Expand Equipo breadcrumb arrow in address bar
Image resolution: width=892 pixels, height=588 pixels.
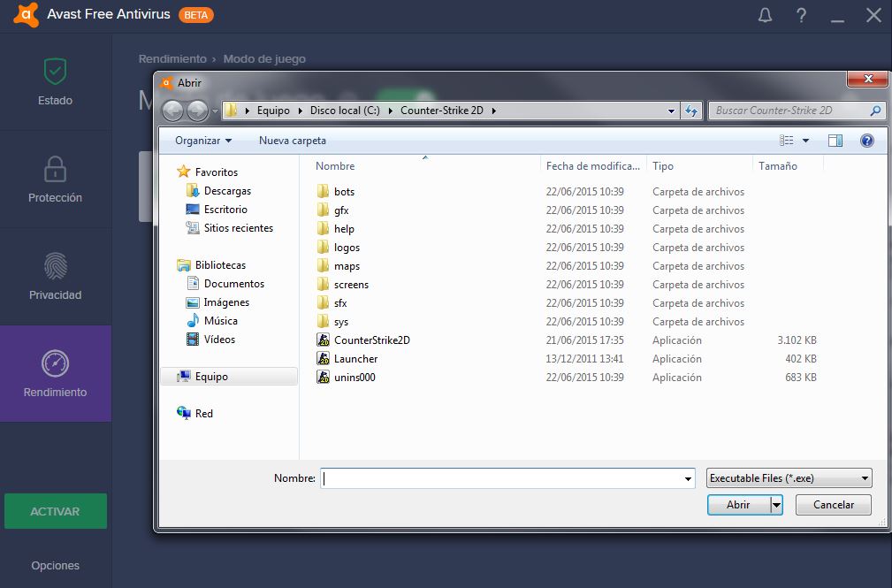tap(300, 111)
